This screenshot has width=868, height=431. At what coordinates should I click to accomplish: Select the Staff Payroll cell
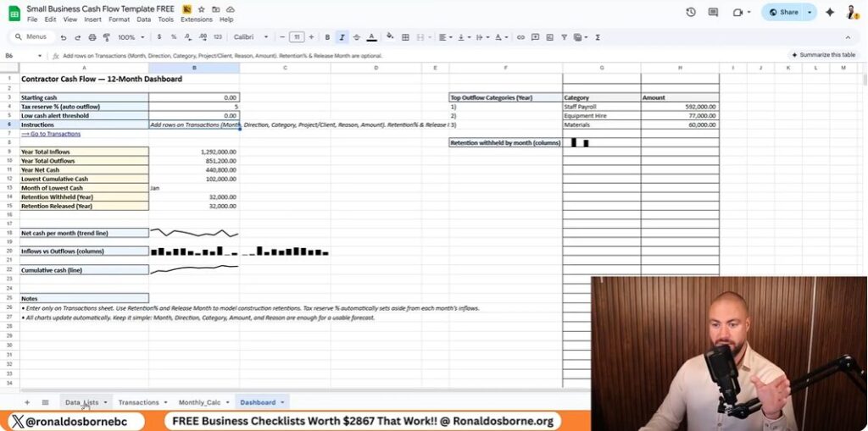[x=602, y=107]
